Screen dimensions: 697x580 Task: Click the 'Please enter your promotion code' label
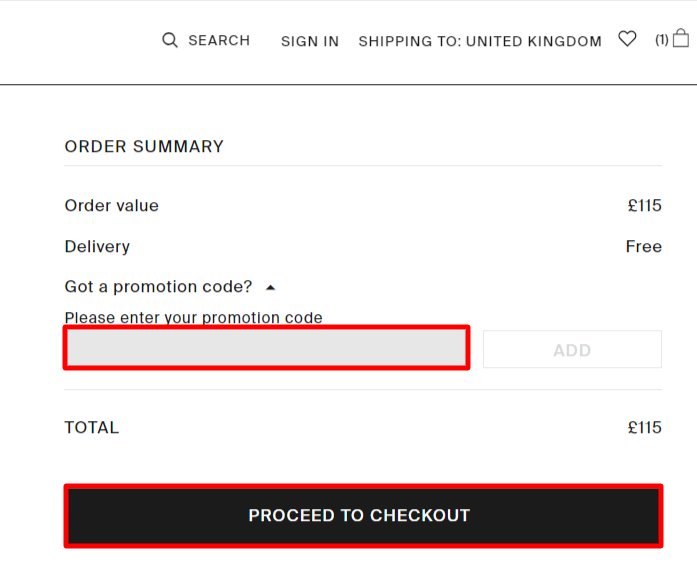click(193, 318)
